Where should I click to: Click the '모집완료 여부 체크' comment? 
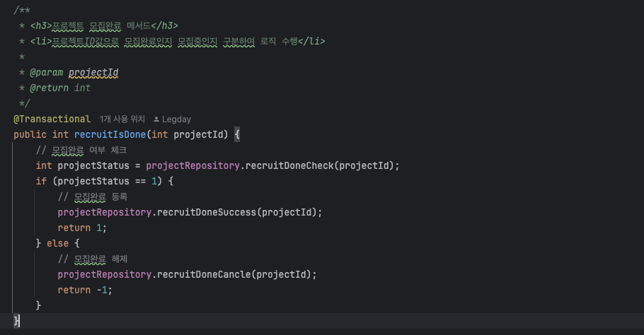point(81,151)
